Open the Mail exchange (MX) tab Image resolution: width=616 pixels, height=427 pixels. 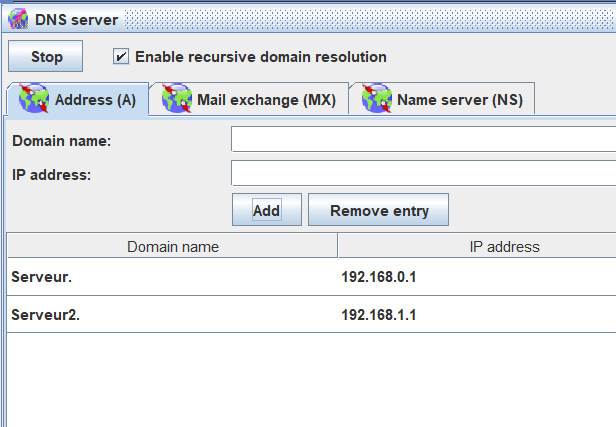pyautogui.click(x=265, y=100)
